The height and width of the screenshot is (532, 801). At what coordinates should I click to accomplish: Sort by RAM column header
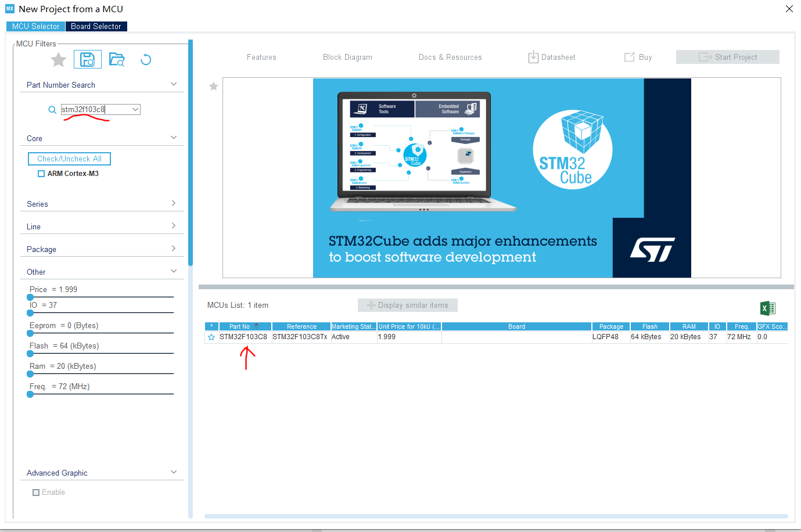coord(689,326)
